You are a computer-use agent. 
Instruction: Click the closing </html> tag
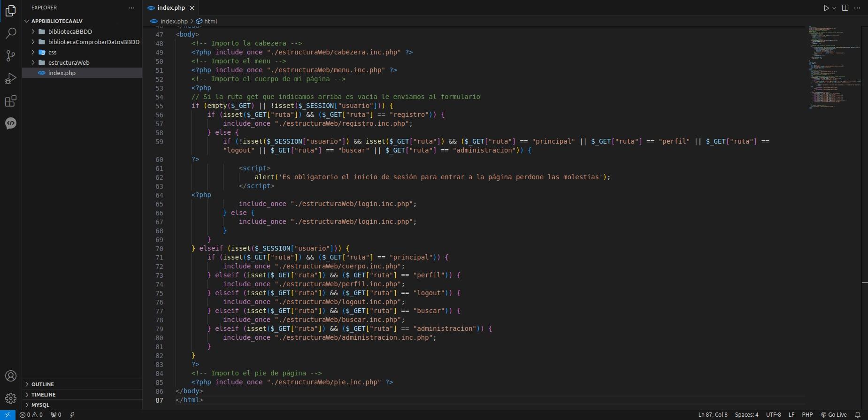point(189,400)
